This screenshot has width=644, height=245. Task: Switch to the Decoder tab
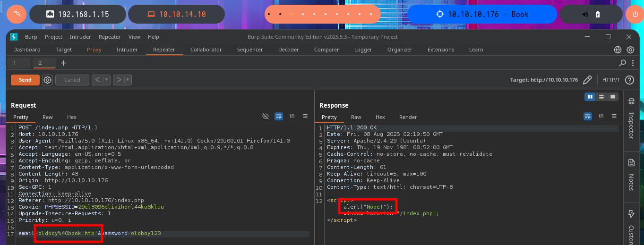[x=288, y=50]
